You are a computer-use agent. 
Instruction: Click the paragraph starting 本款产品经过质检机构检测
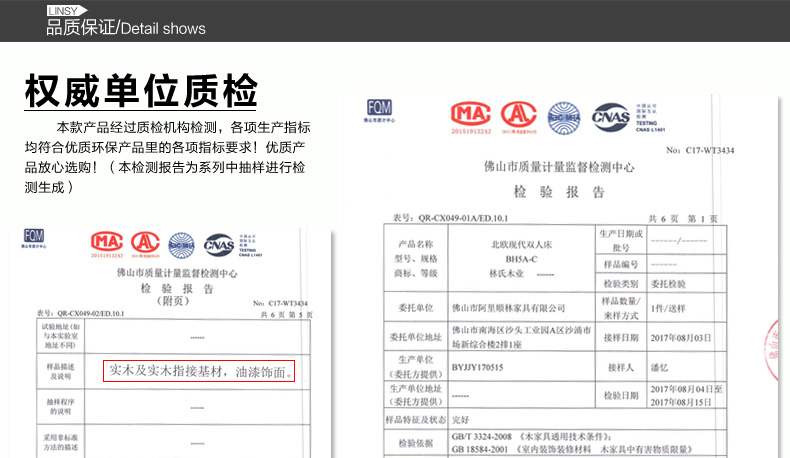pos(167,157)
